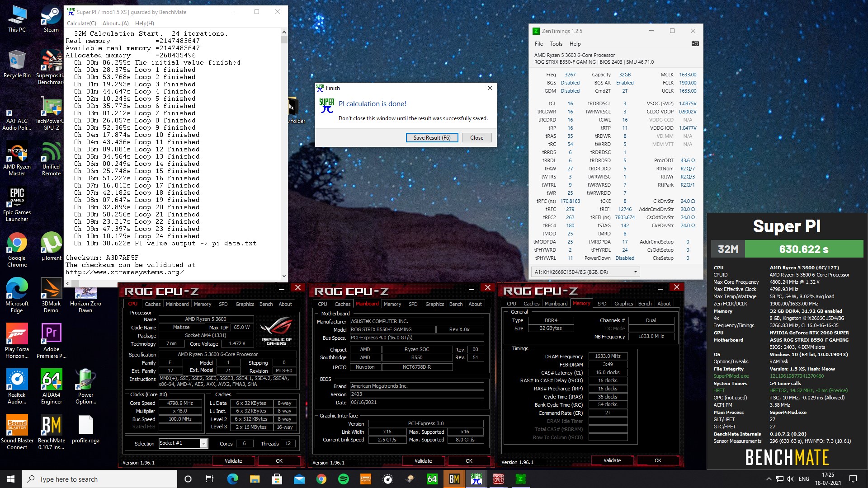Click the taskbar search box

tap(99, 479)
